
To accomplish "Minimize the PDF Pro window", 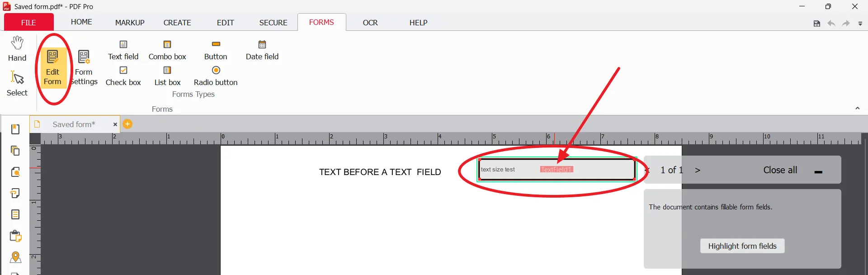I will (802, 6).
